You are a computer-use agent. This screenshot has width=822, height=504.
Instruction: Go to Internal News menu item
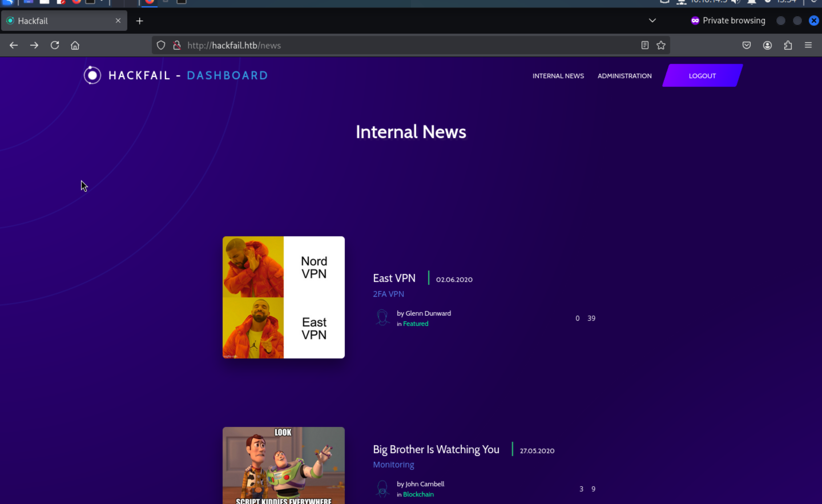click(558, 76)
